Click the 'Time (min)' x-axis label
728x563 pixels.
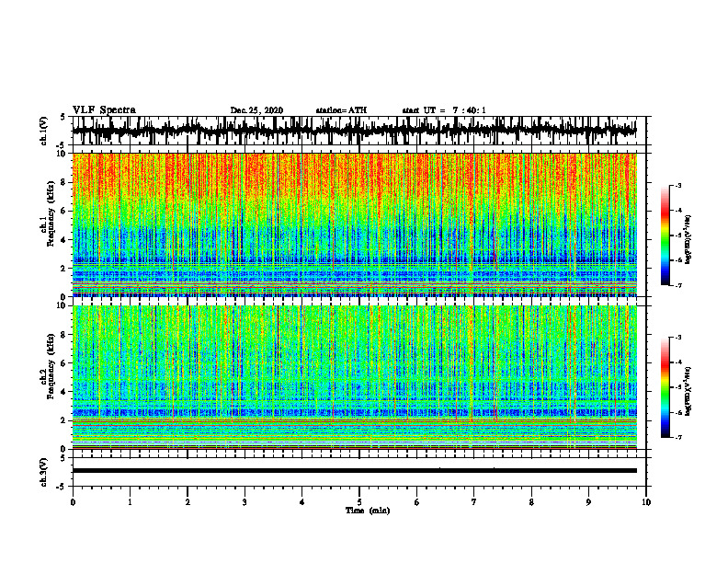(368, 511)
